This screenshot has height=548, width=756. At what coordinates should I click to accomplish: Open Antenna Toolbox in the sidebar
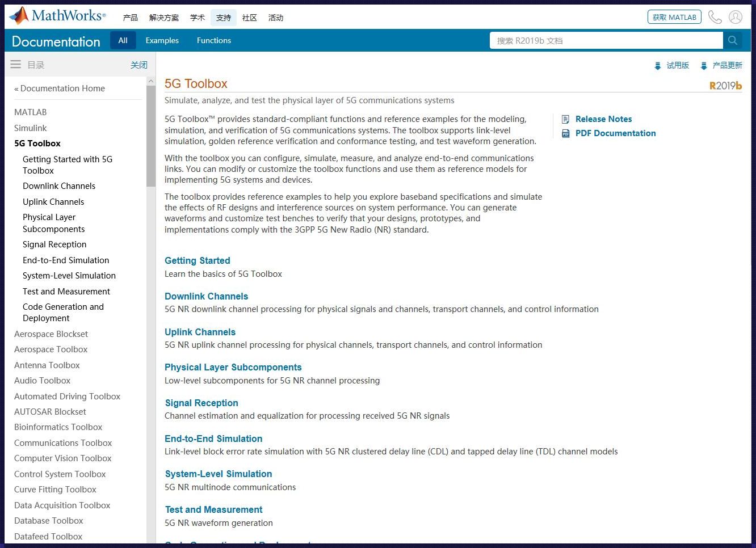(47, 365)
